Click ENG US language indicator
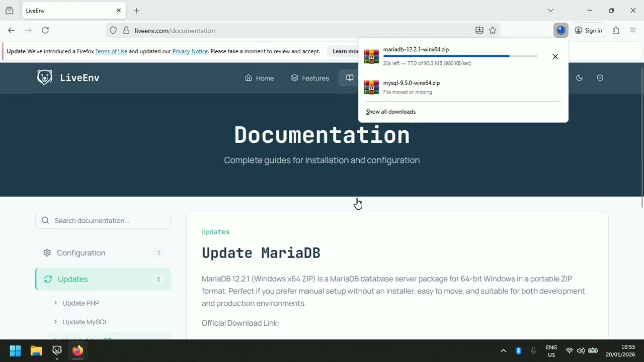 pos(551,351)
